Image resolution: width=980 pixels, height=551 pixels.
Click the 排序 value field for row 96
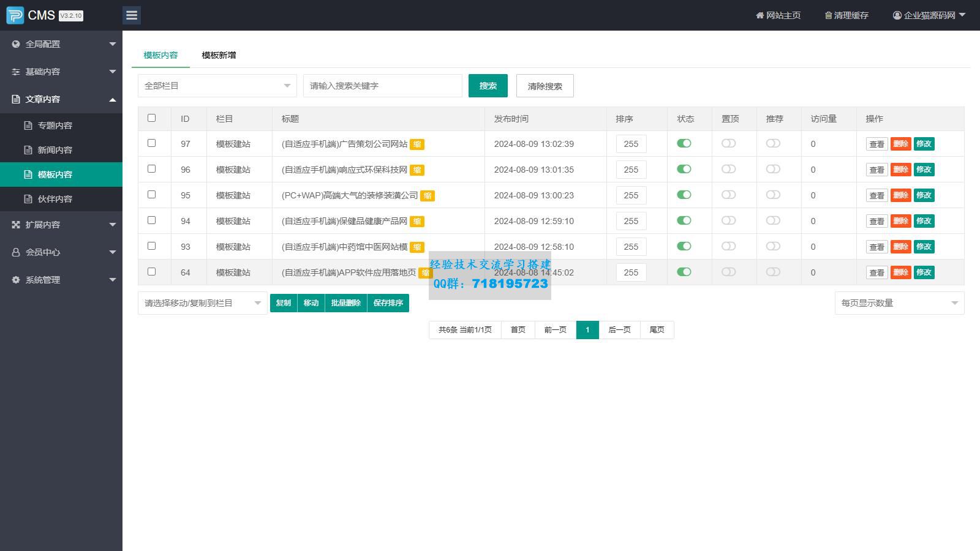tap(631, 170)
